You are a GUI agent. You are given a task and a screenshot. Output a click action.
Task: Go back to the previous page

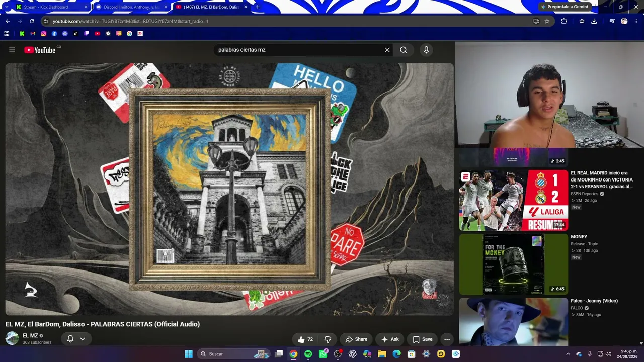[8, 21]
